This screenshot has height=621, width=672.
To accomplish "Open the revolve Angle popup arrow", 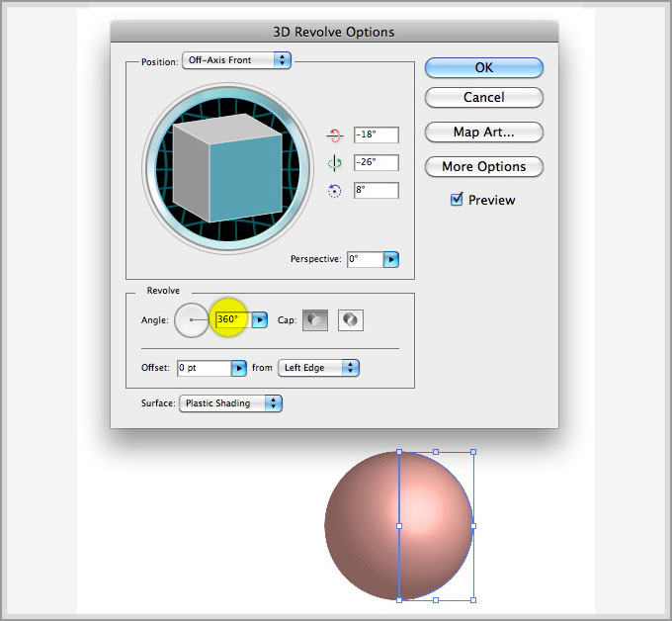I will pos(260,320).
